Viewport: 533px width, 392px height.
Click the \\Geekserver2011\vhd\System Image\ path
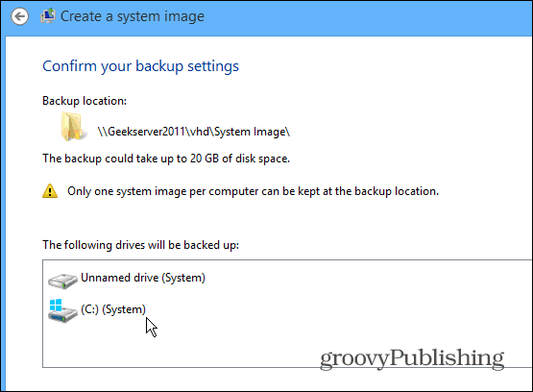tap(194, 132)
